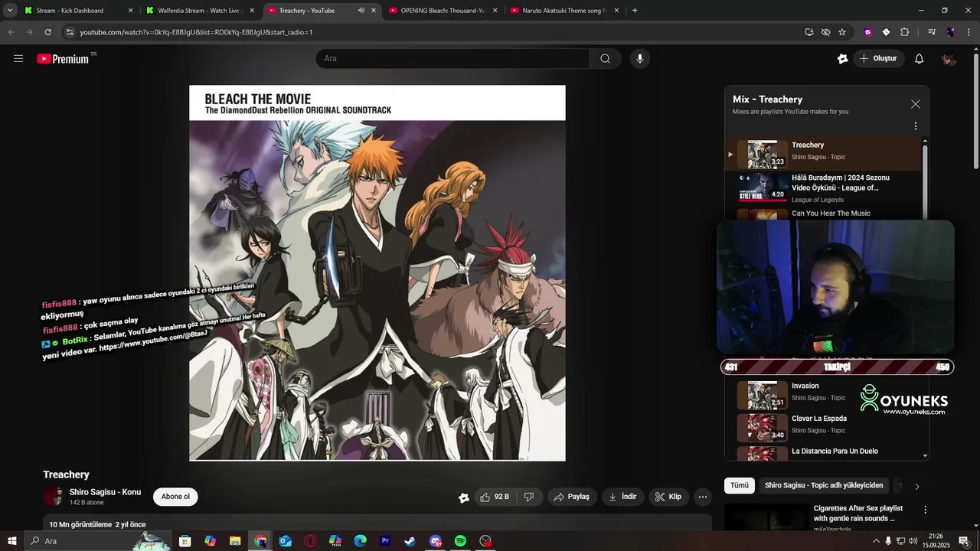Image resolution: width=980 pixels, height=551 pixels.
Task: Open Cigarettes After Sex playlist video options
Action: [925, 510]
